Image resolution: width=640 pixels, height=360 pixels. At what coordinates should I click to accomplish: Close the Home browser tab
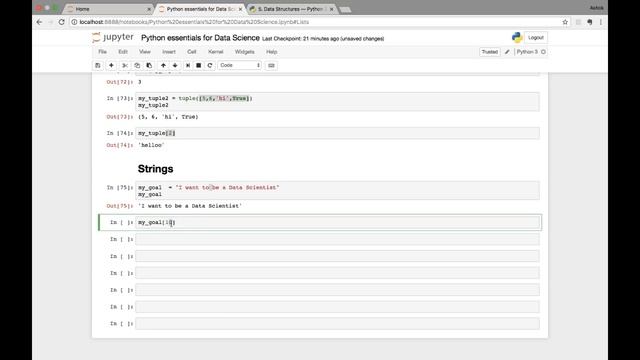coord(149,9)
